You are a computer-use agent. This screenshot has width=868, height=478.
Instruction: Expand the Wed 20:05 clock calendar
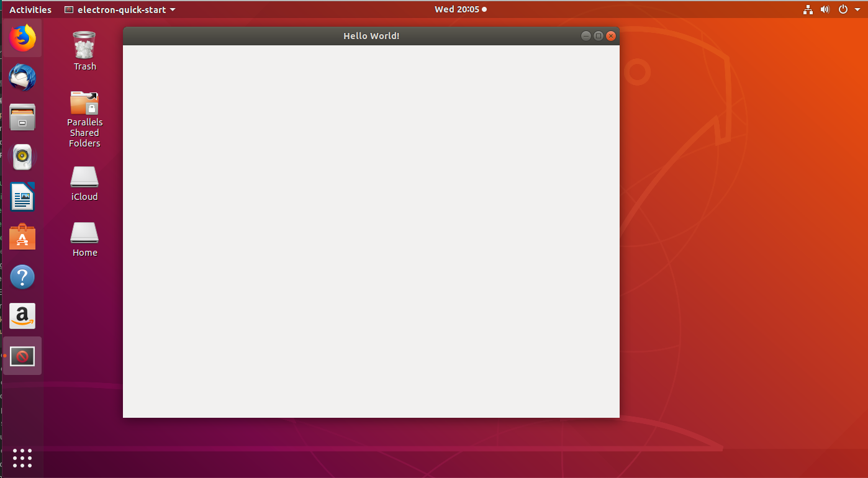460,9
